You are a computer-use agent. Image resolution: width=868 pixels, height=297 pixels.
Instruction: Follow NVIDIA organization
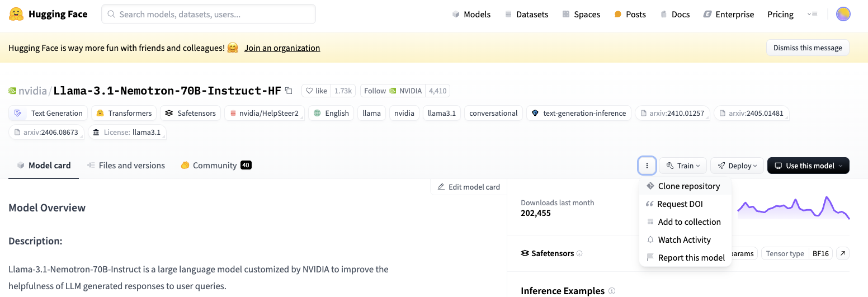pyautogui.click(x=392, y=91)
